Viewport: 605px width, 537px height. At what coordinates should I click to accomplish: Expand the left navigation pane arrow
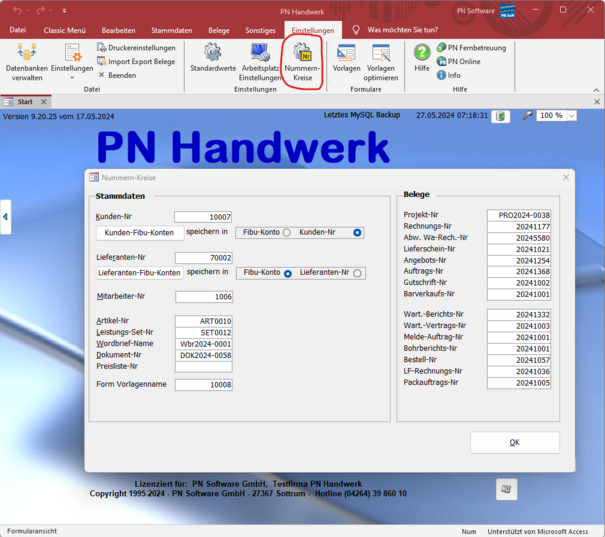click(x=5, y=217)
